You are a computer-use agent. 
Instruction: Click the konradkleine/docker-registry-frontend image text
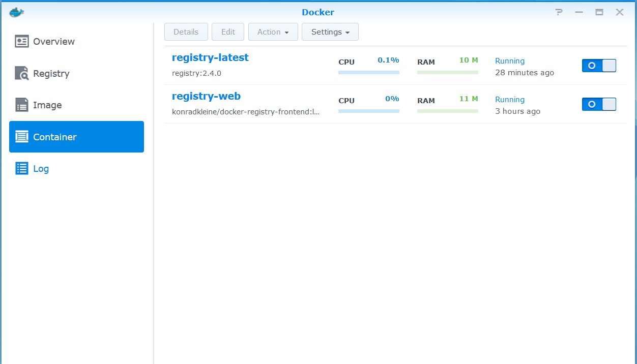[246, 112]
